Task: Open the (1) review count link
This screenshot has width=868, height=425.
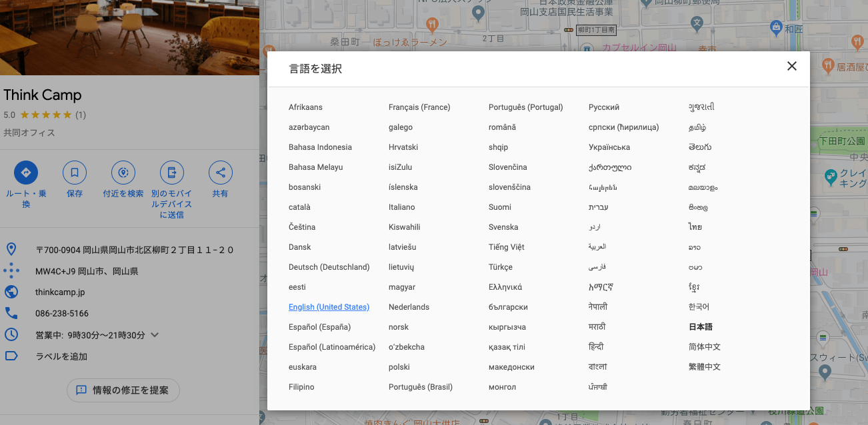Action: (81, 115)
